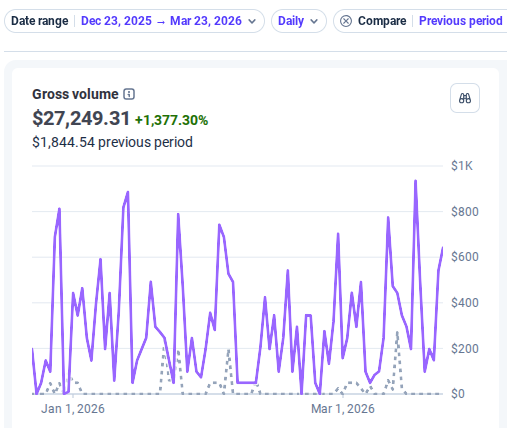The width and height of the screenshot is (507, 428).
Task: Click the $1K axis label
Action: click(462, 166)
